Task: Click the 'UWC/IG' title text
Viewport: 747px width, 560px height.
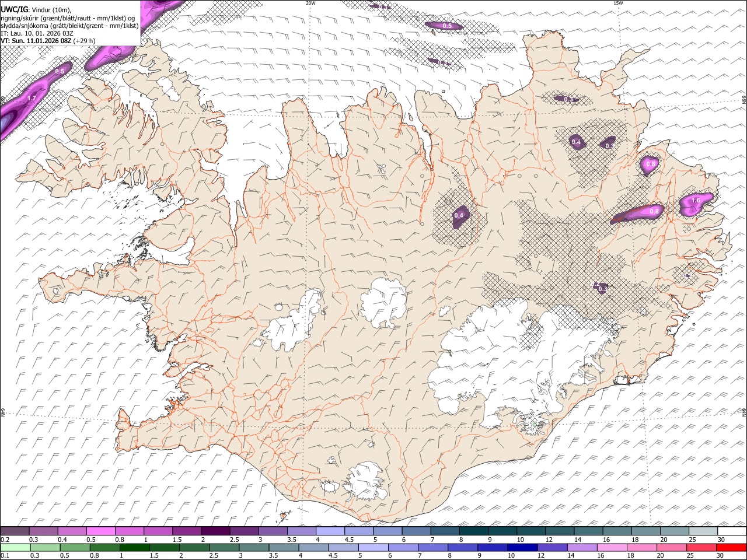Action: click(x=13, y=9)
